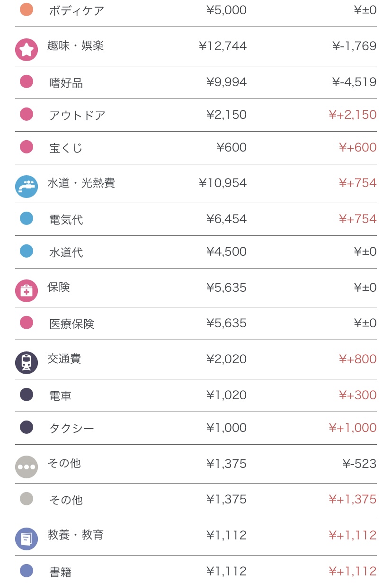Tap the ¥+1,000 difference for タクシー
Image resolution: width=392 pixels, height=583 pixels.
353,428
